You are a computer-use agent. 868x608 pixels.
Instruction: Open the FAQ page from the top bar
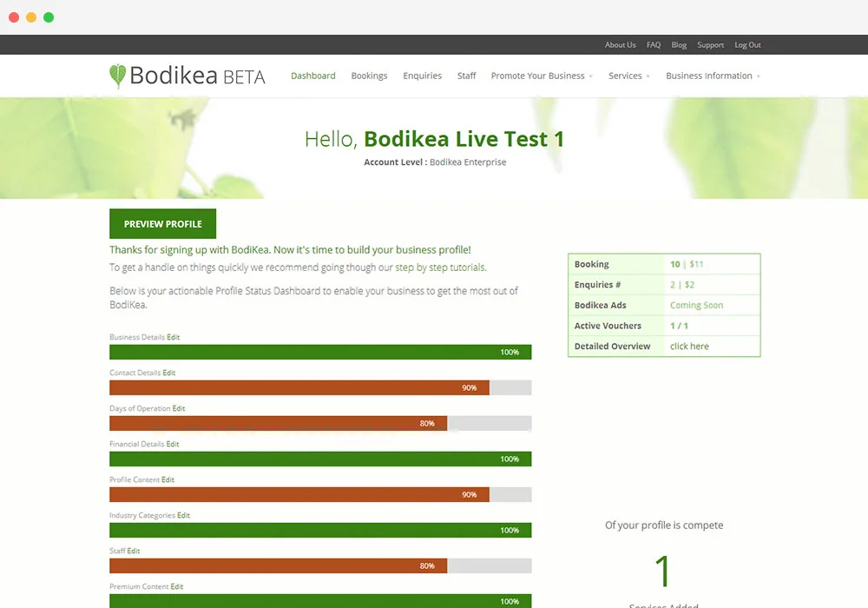[x=654, y=44]
